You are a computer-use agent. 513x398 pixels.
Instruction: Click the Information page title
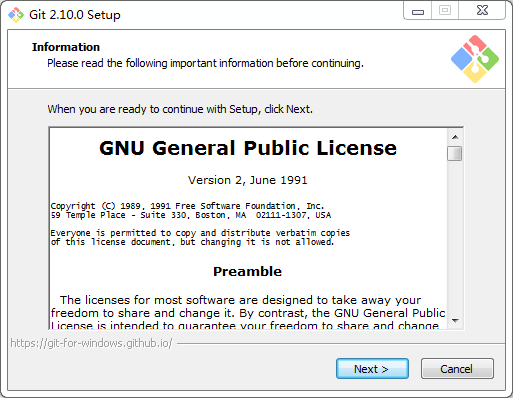(66, 47)
